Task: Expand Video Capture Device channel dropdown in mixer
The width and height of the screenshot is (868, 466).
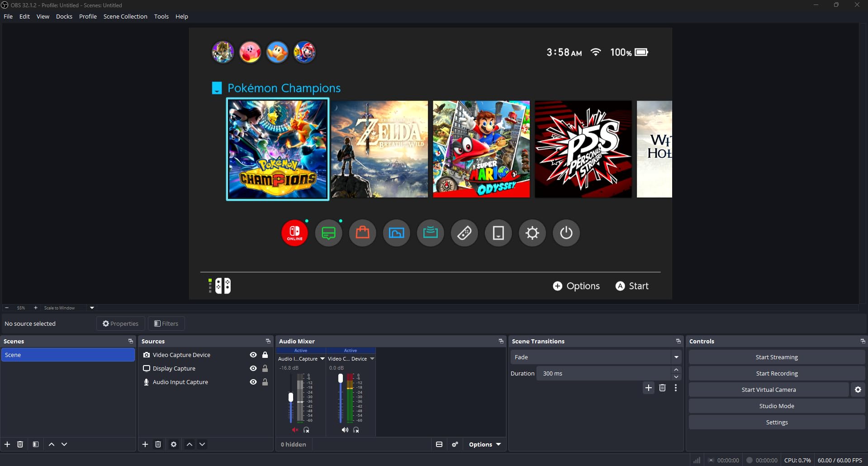Action: click(372, 359)
